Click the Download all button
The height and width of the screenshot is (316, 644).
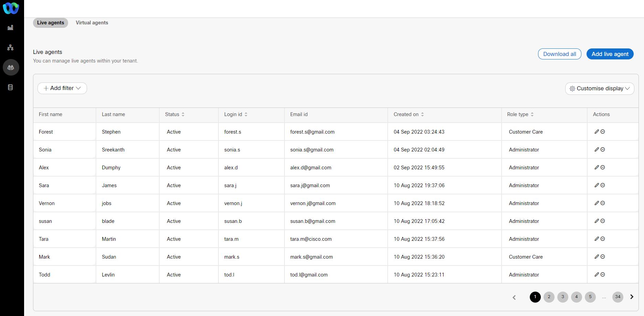pyautogui.click(x=560, y=54)
